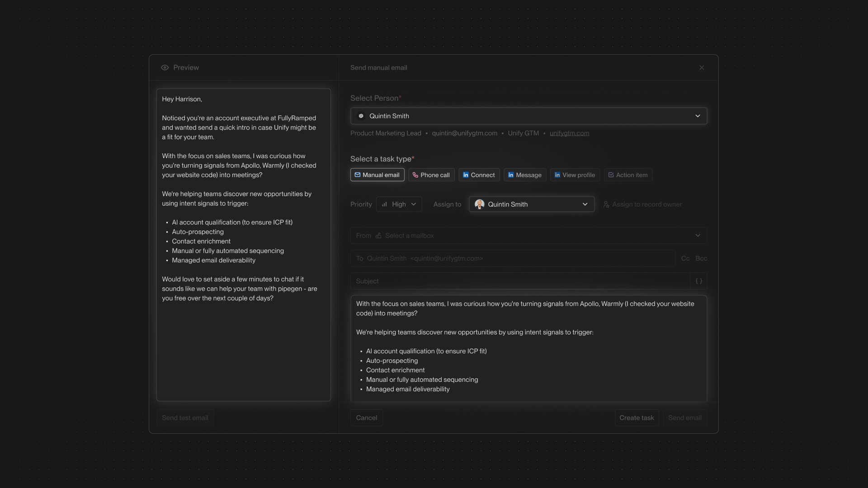
Task: Add Bcc recipients
Action: point(701,258)
